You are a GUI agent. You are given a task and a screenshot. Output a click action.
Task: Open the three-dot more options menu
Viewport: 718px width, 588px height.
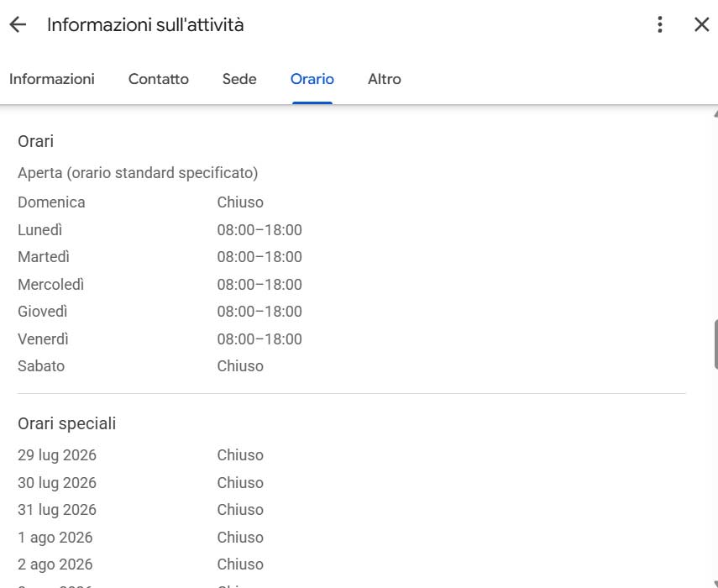[660, 24]
